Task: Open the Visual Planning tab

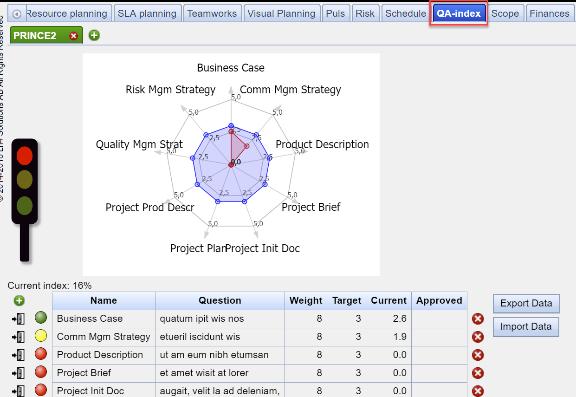Action: point(282,14)
